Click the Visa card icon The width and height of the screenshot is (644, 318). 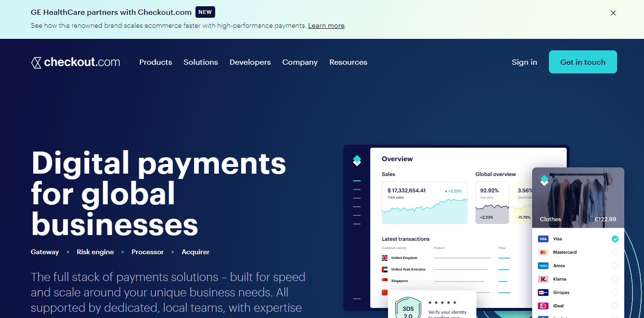pyautogui.click(x=543, y=239)
